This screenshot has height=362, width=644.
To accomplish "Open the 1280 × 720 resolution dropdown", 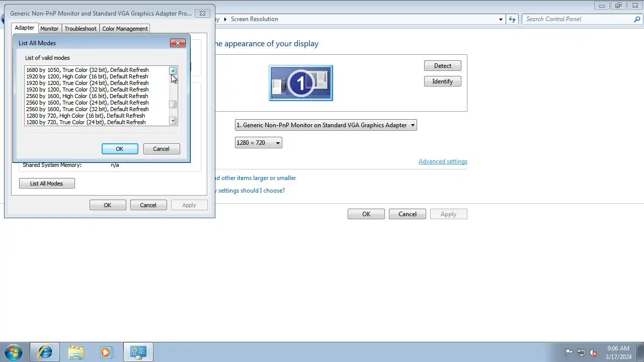I will tap(258, 143).
